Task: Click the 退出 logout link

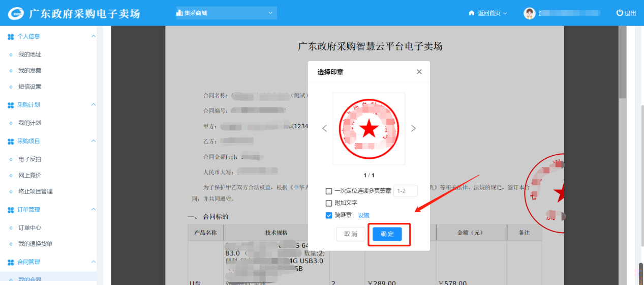Action: click(627, 13)
